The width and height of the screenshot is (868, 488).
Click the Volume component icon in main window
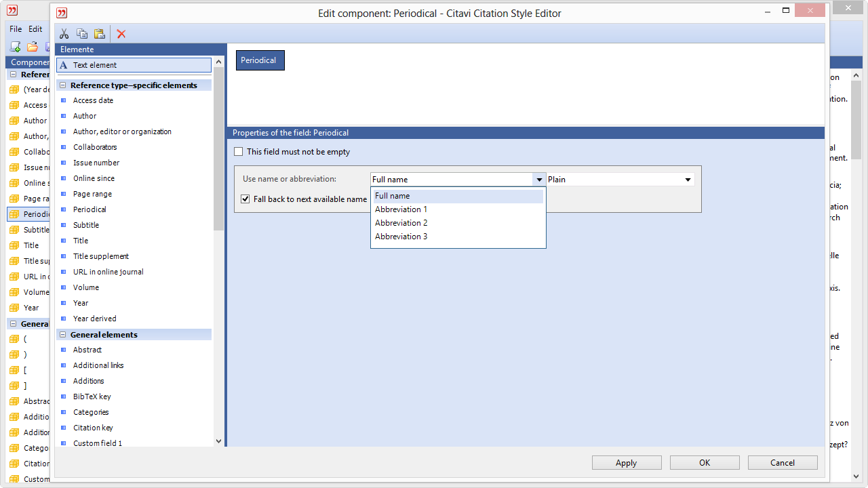point(14,292)
